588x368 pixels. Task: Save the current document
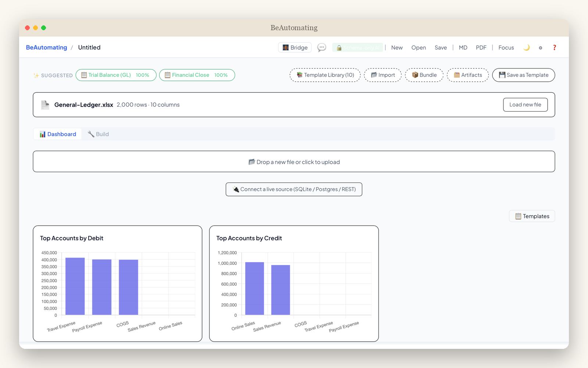click(x=441, y=47)
